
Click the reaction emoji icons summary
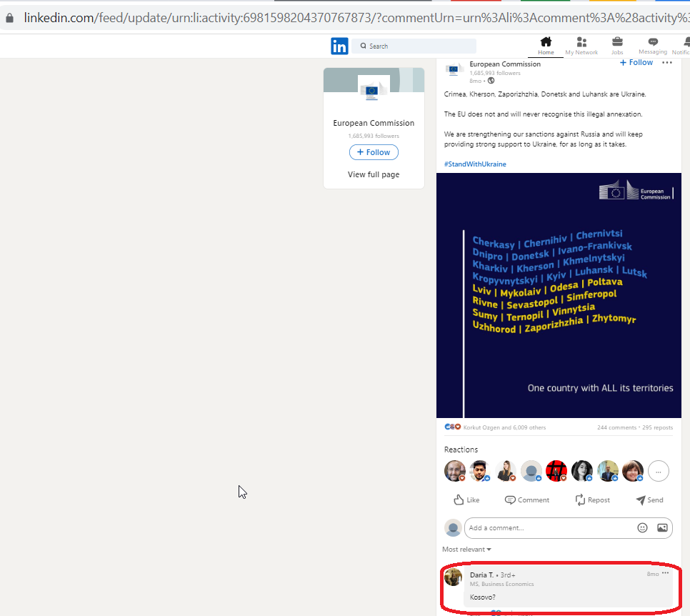pos(453,427)
